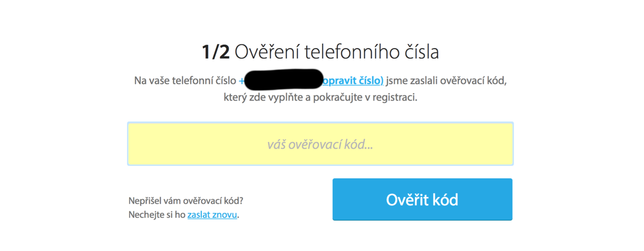644x251 pixels.
Task: Click the text jsme zaslali ověřovací kód
Action: pyautogui.click(x=446, y=81)
